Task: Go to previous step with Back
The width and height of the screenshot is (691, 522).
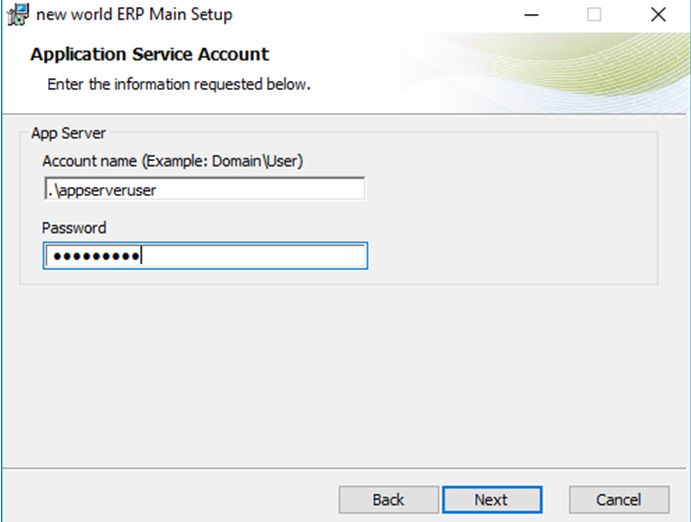Action: tap(388, 500)
